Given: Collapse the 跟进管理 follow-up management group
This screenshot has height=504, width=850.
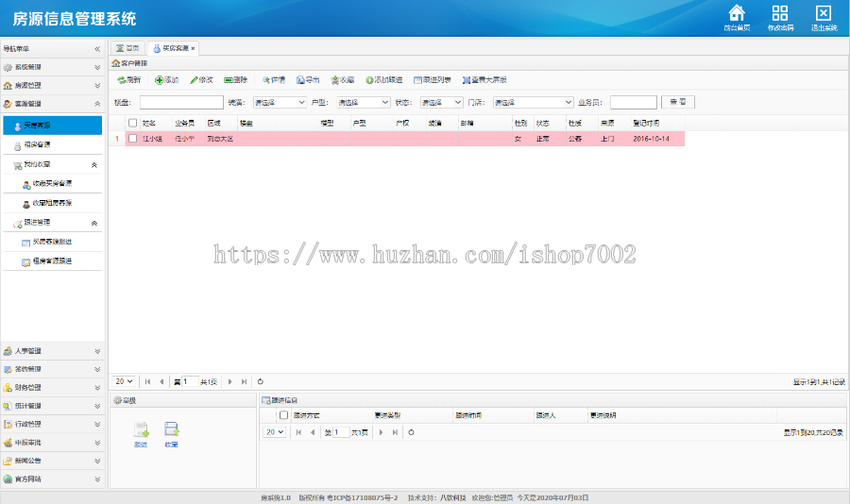Looking at the screenshot, I should point(93,223).
